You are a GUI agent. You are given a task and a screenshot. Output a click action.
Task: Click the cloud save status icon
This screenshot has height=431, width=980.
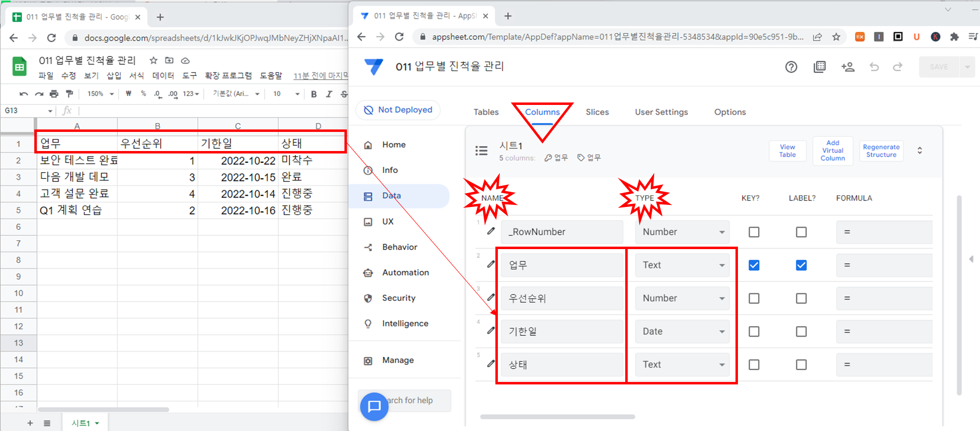(x=185, y=61)
